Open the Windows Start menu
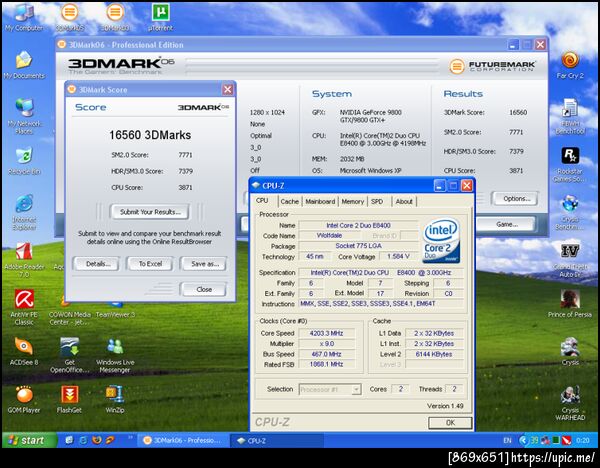600x468 pixels. pos(27,440)
